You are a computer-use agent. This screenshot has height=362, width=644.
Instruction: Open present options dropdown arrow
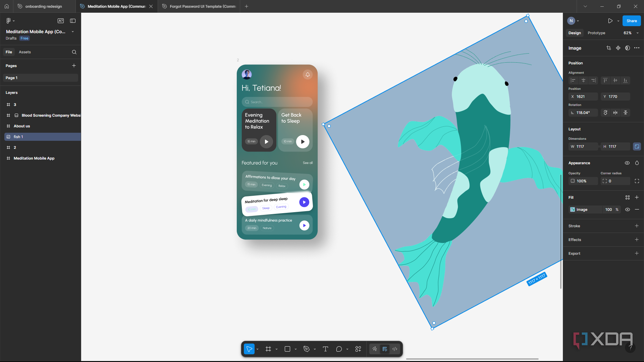tap(618, 21)
